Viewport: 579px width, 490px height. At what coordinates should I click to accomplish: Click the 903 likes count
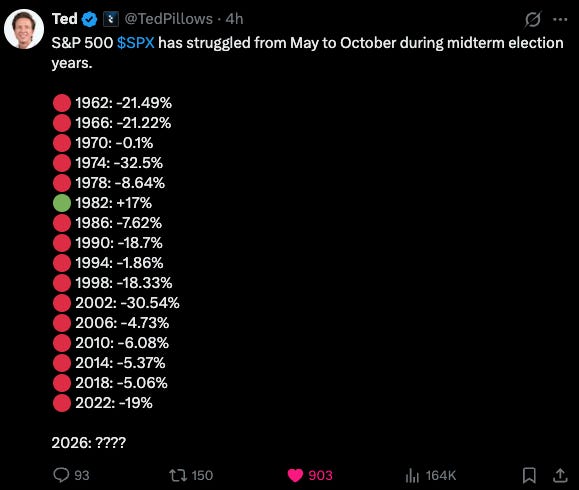[320, 475]
